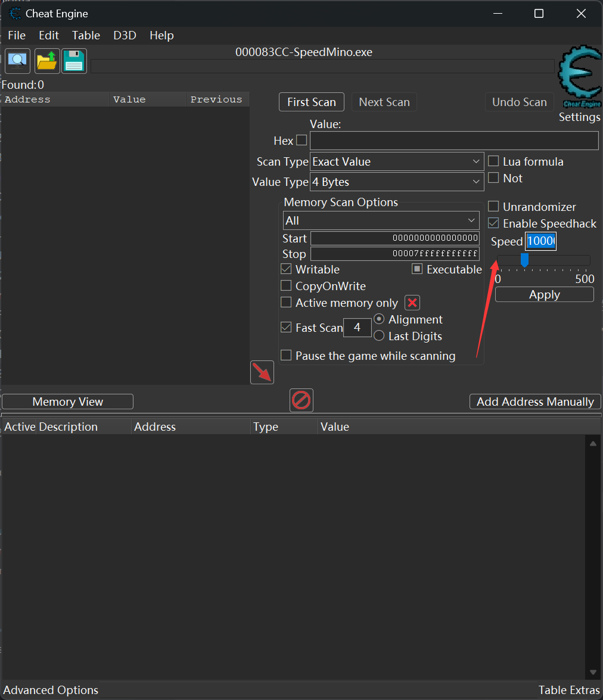603x700 pixels.
Task: Click Active column header in table
Action: click(19, 427)
